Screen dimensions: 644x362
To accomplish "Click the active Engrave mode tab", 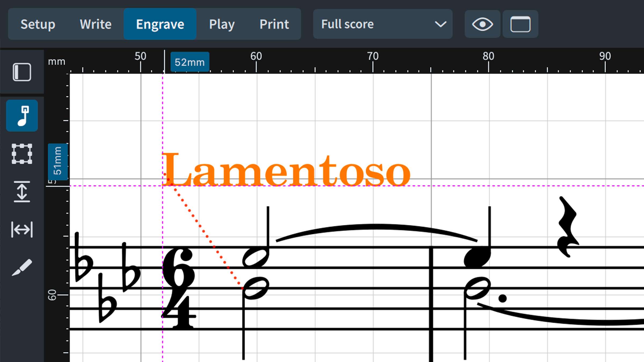I will (x=160, y=24).
